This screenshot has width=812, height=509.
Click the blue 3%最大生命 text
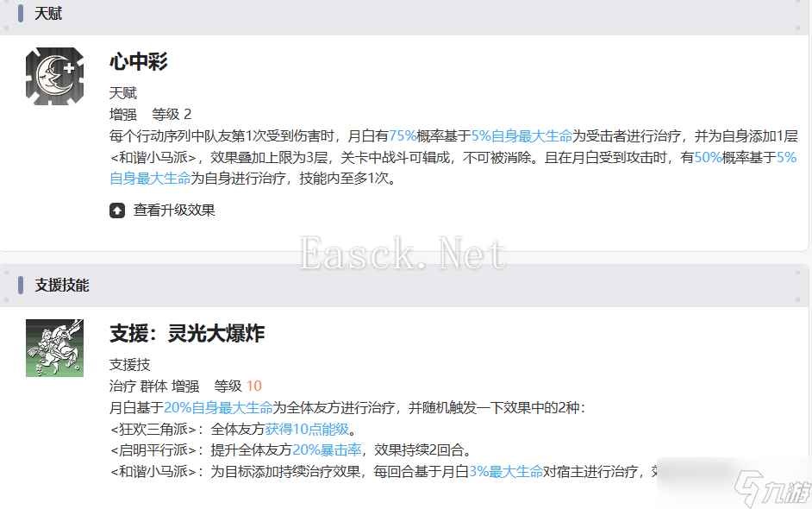(505, 472)
